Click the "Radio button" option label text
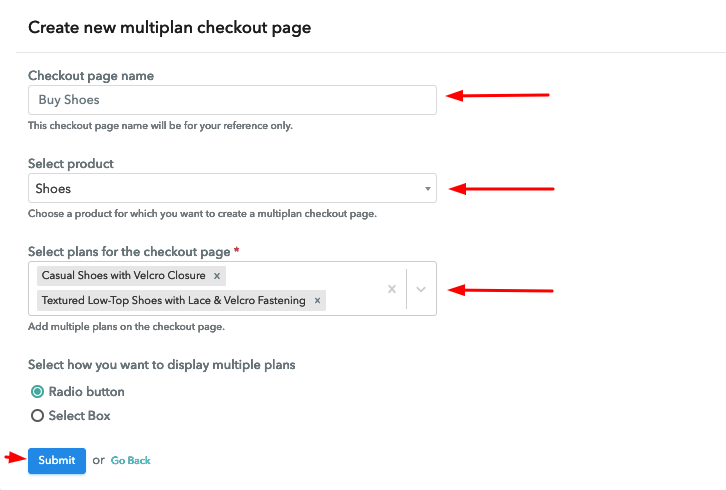The image size is (726, 490). click(87, 392)
